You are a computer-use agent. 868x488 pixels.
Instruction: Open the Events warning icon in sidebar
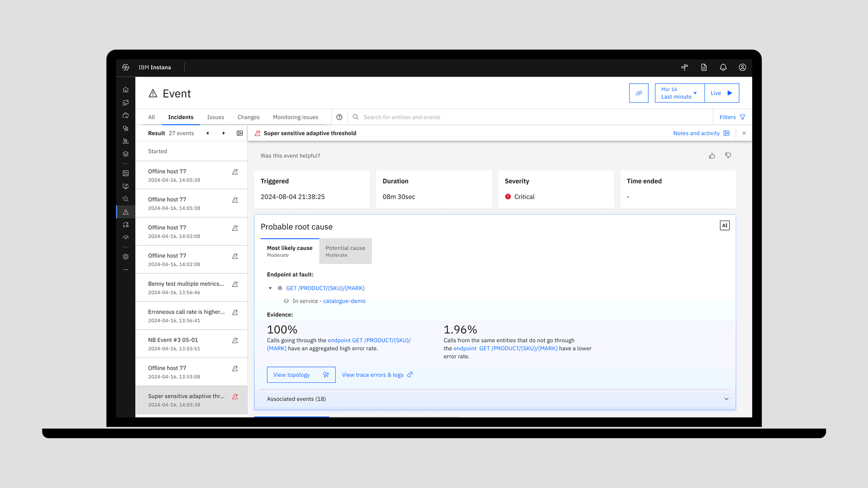(x=126, y=212)
